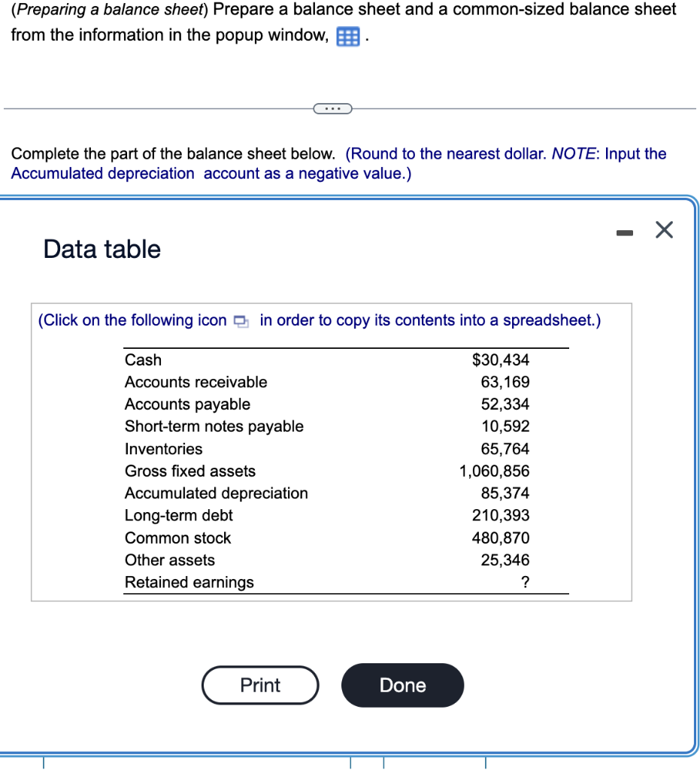The width and height of the screenshot is (700, 770).
Task: Click the X icon to close the popup
Action: click(664, 230)
